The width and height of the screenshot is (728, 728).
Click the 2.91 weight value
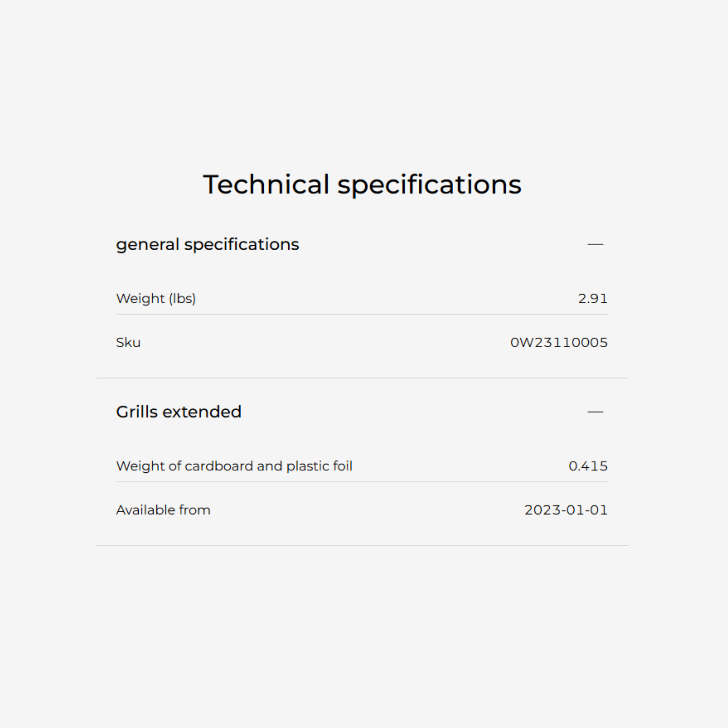[x=592, y=299]
